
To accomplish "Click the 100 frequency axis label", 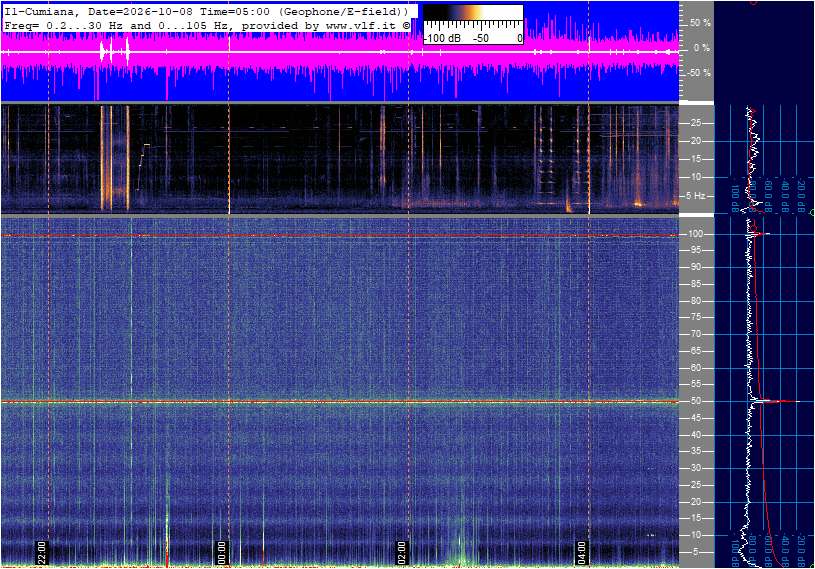I will point(695,234).
